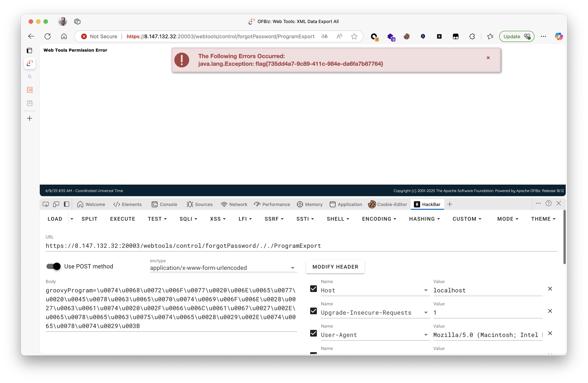Add a new vertical tab
Image resolution: width=588 pixels, height=383 pixels.
tap(30, 118)
